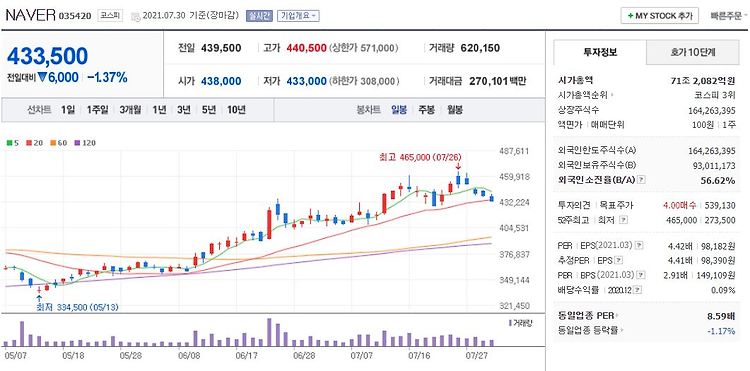Screen dimensions: 750x371
Task: Click the 전일 value 439,500
Action: click(x=221, y=48)
